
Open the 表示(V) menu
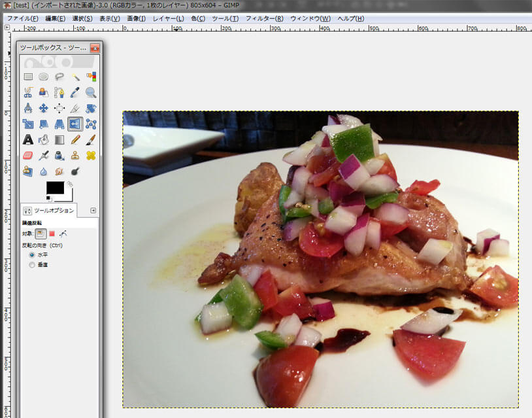coord(110,18)
